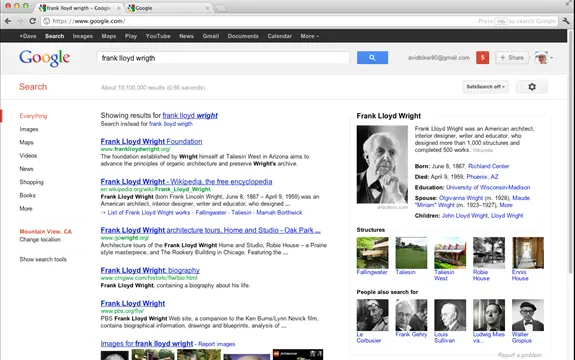
Task: Open the Chrome wrench menu
Action: coord(566,21)
